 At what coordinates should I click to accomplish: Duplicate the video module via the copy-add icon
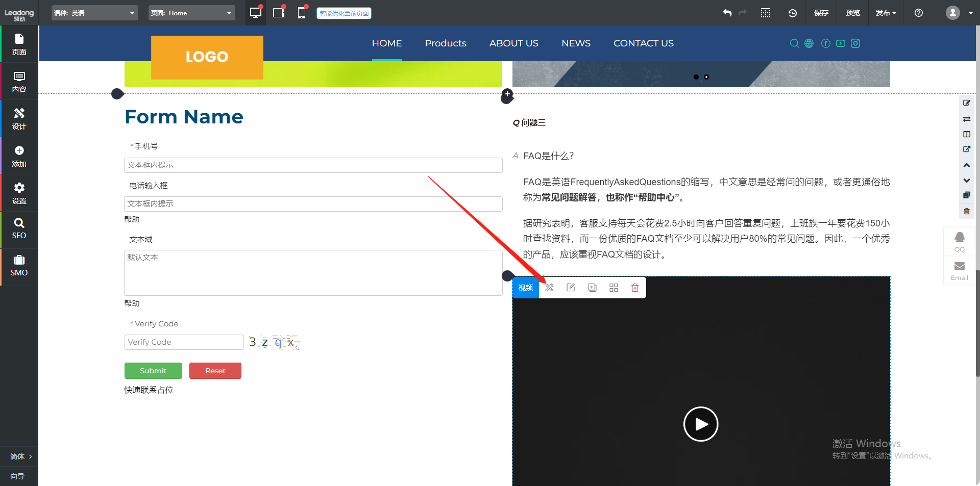click(592, 287)
